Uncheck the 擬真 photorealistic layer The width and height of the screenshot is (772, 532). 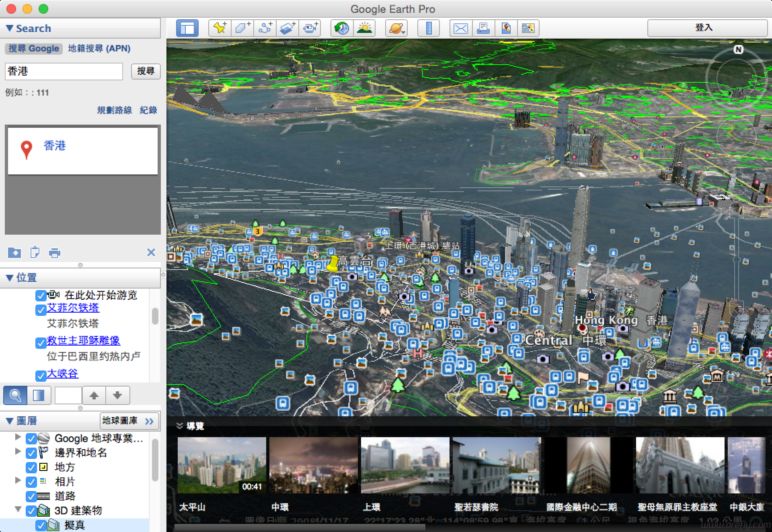[x=41, y=525]
